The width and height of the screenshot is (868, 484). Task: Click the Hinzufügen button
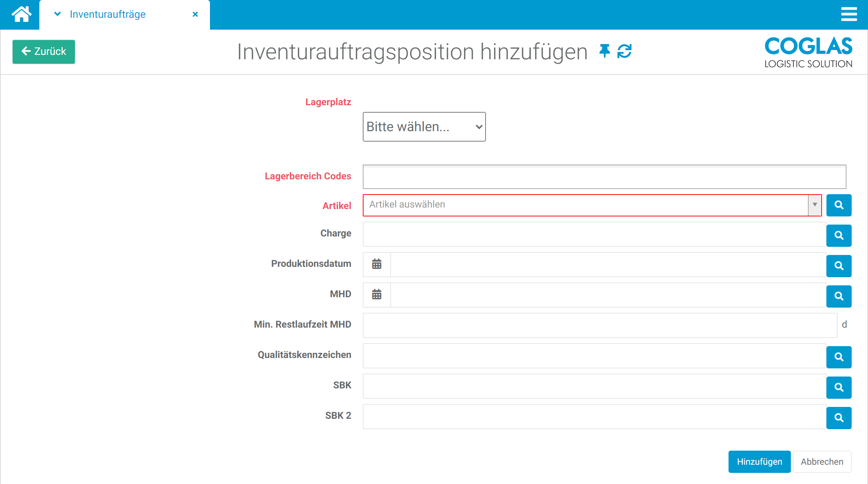759,461
